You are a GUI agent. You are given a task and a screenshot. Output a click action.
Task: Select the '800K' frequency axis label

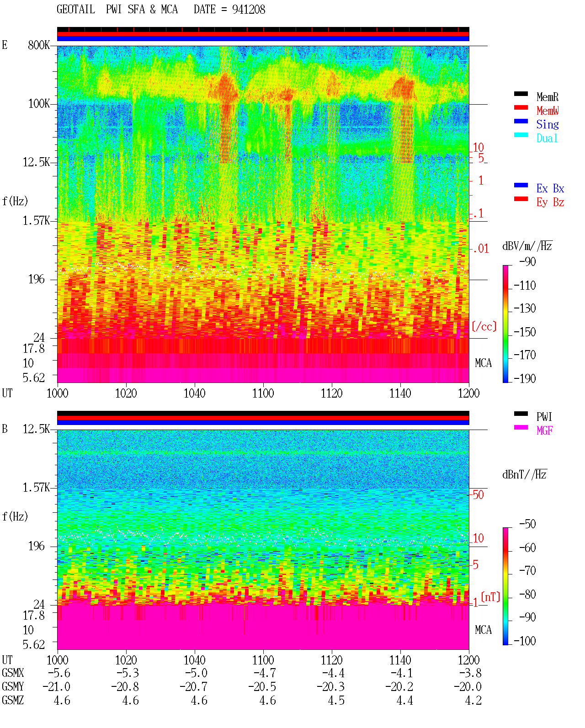coord(39,45)
